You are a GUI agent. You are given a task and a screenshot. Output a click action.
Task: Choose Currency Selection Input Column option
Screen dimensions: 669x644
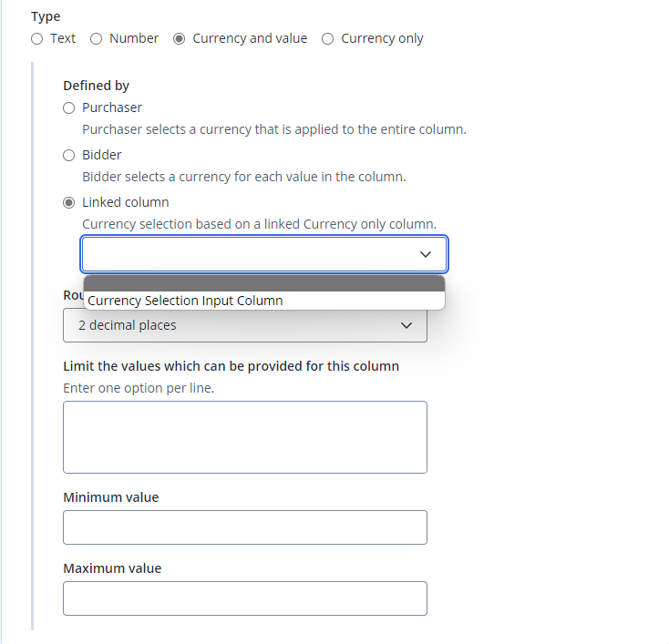click(264, 301)
